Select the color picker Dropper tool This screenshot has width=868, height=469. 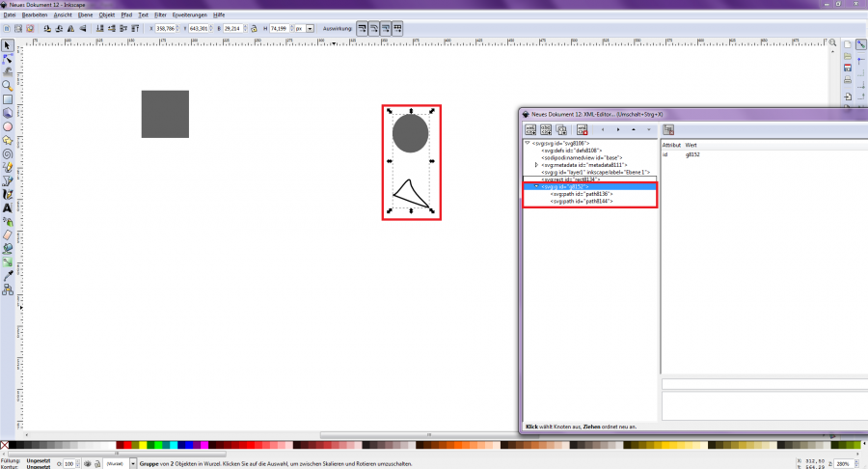point(8,275)
